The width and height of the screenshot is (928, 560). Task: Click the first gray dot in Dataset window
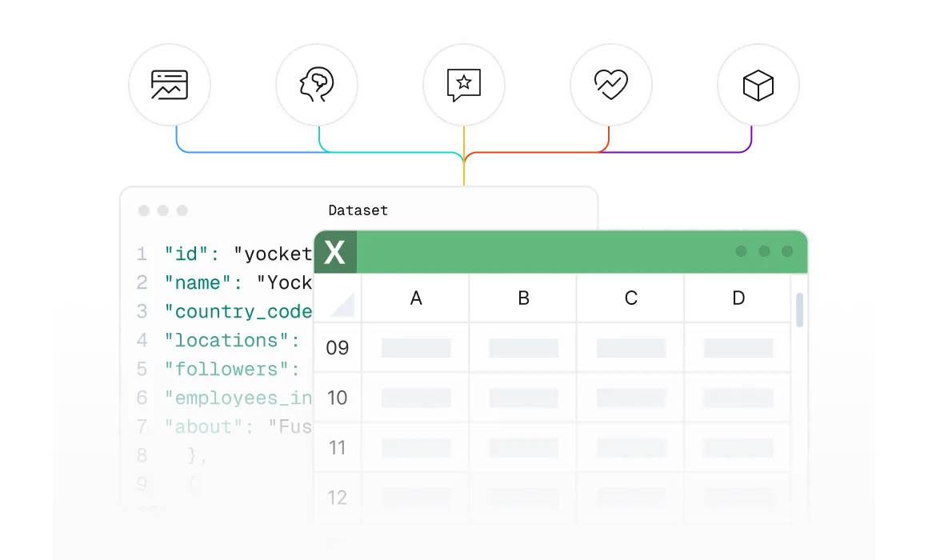tap(144, 210)
